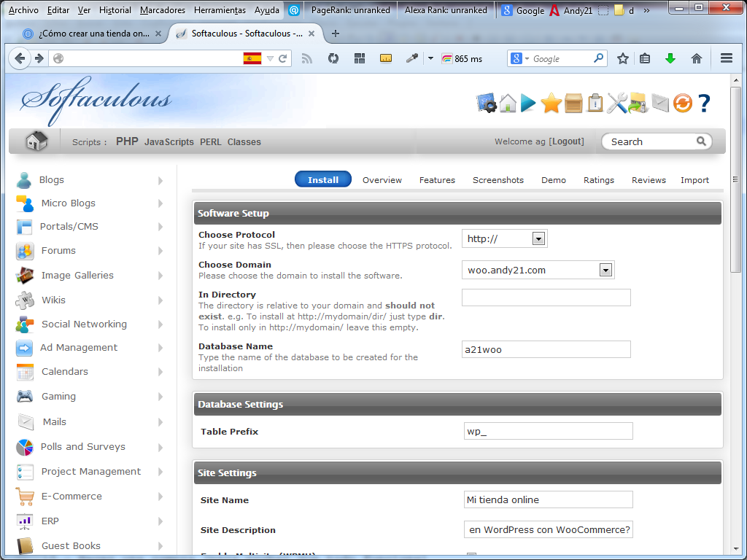The width and height of the screenshot is (747, 560).
Task: Click the Spanish flag icon in address bar
Action: (x=252, y=58)
